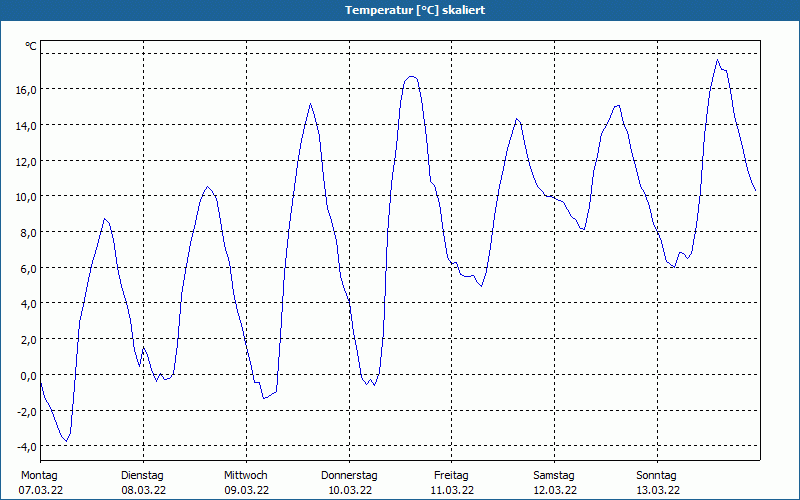Click the °C unit label on the y-axis

(x=30, y=46)
